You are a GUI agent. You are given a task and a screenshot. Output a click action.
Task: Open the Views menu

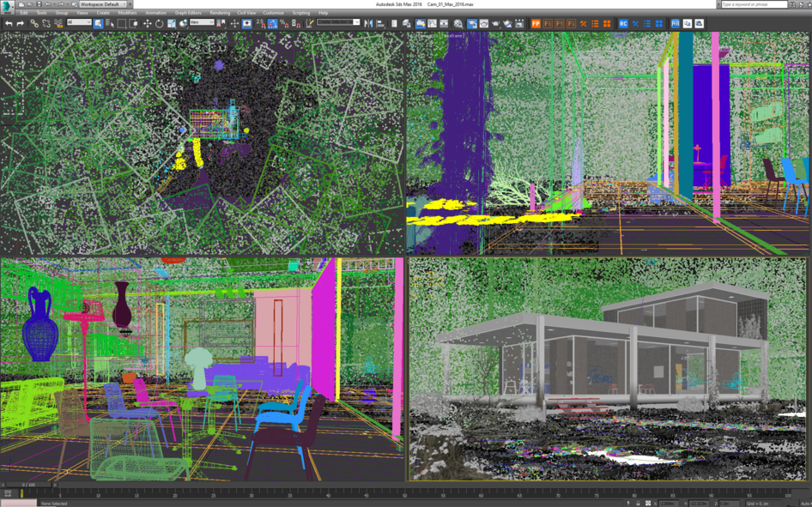(x=82, y=13)
